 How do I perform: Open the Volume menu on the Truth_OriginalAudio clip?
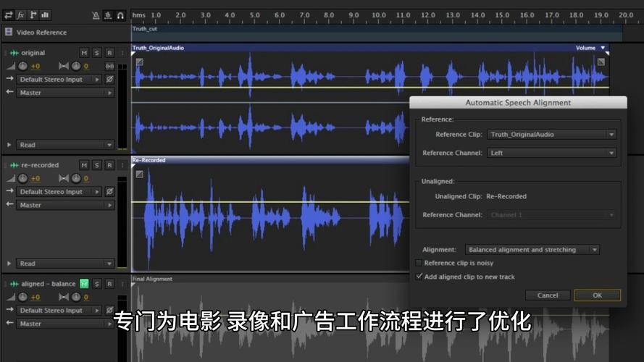tap(589, 48)
